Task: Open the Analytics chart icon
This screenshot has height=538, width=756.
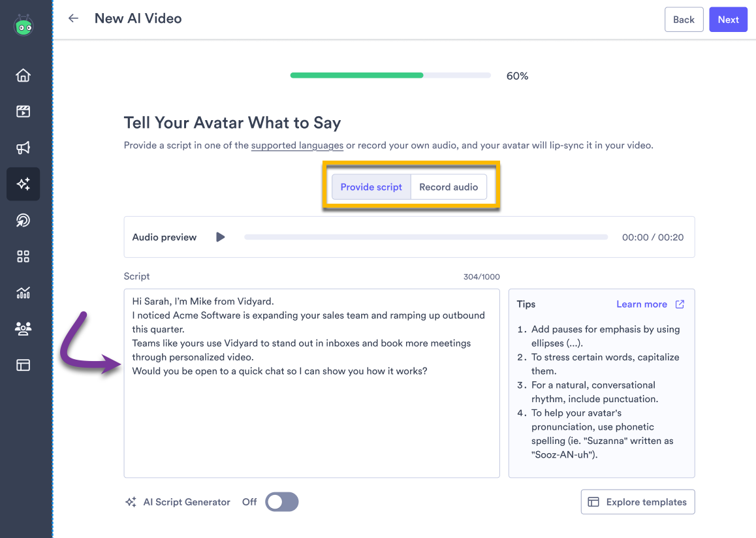Action: (23, 293)
